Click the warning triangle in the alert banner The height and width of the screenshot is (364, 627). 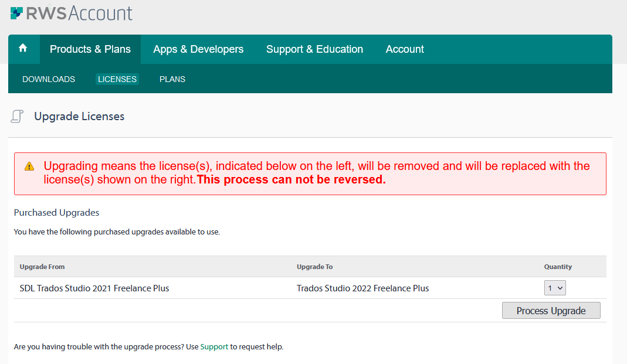pos(28,166)
